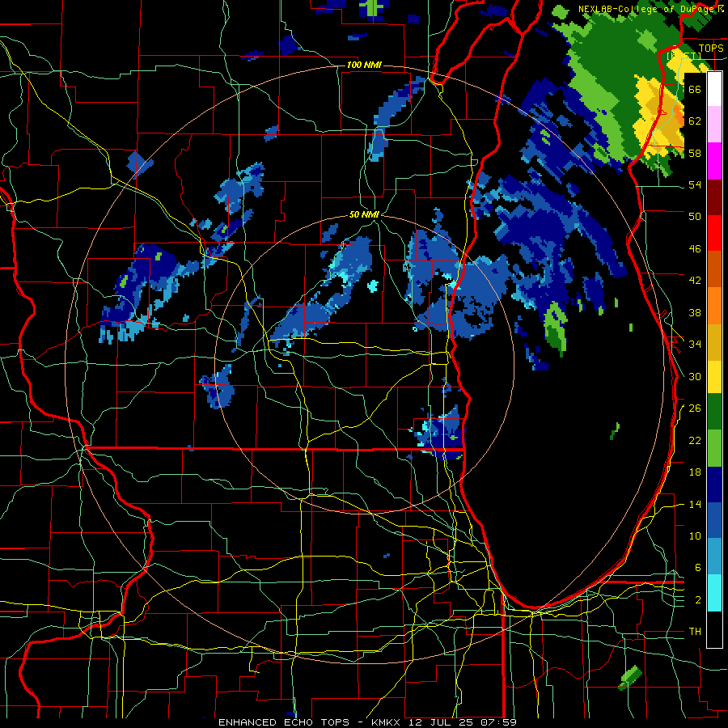The width and height of the screenshot is (728, 728).
Task: Click the '26' legend value
Action: click(x=695, y=408)
